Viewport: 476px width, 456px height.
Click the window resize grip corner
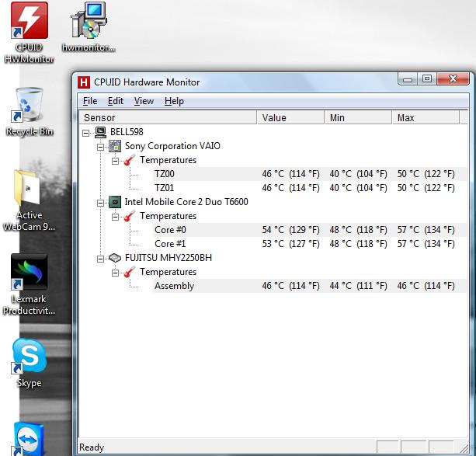[x=464, y=447]
